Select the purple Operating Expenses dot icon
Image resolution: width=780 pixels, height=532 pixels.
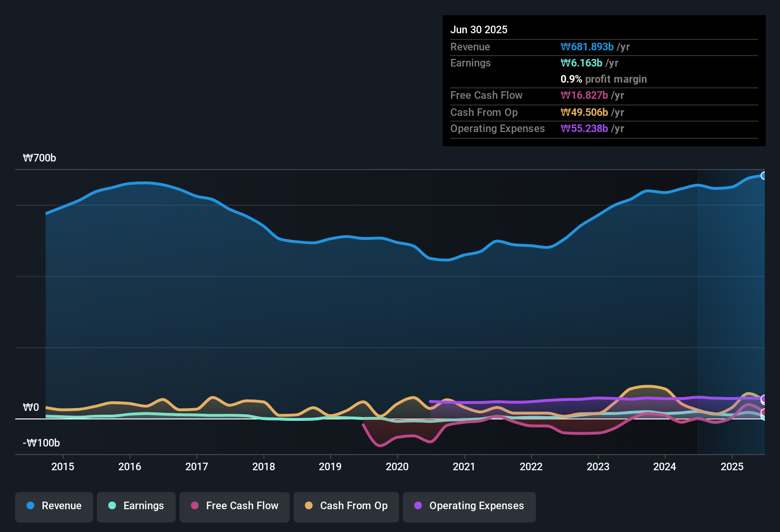tap(418, 506)
